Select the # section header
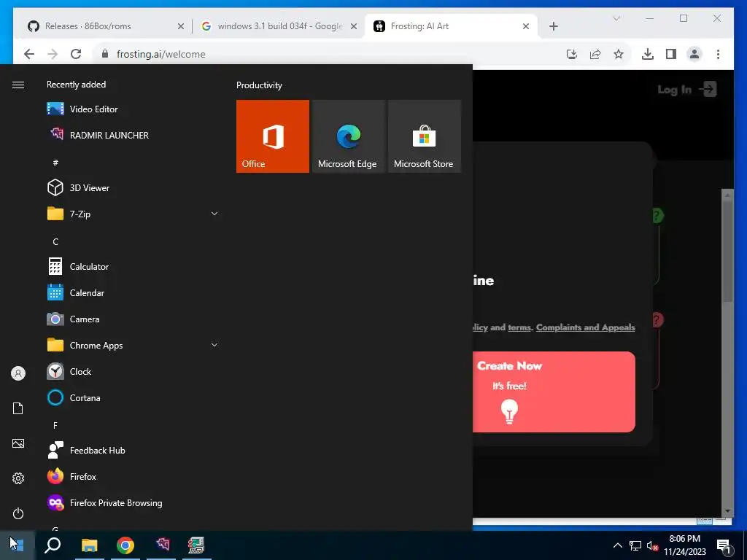 55,163
